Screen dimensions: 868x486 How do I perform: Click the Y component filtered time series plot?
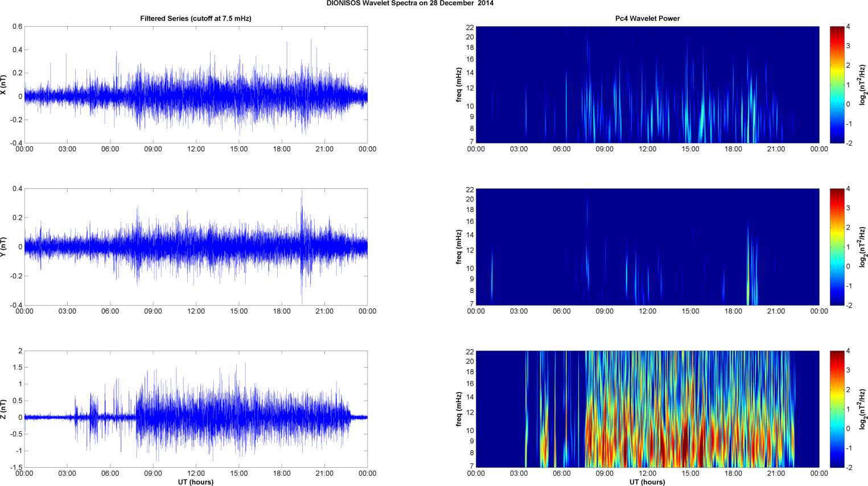click(196, 247)
